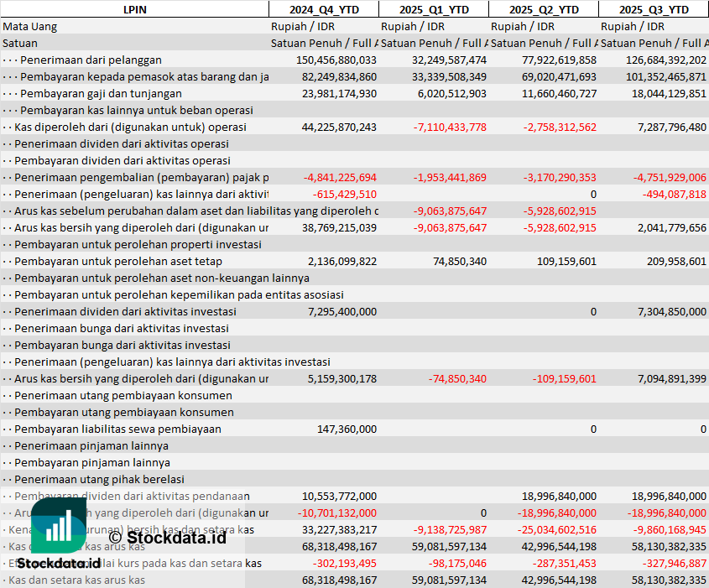Click negative value -2,758,312,562
This screenshot has height=588, width=709.
560,127
